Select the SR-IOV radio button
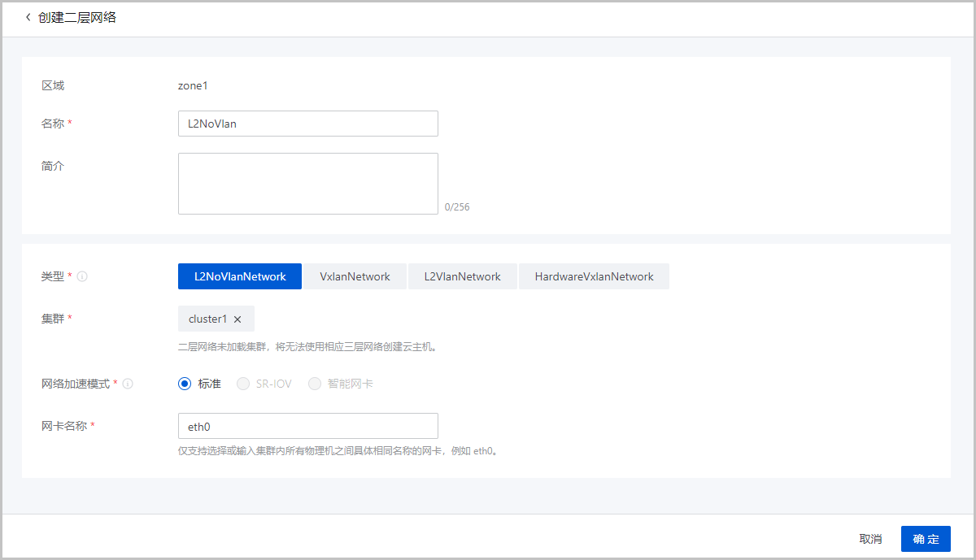Viewport: 976px width, 560px height. [x=243, y=384]
